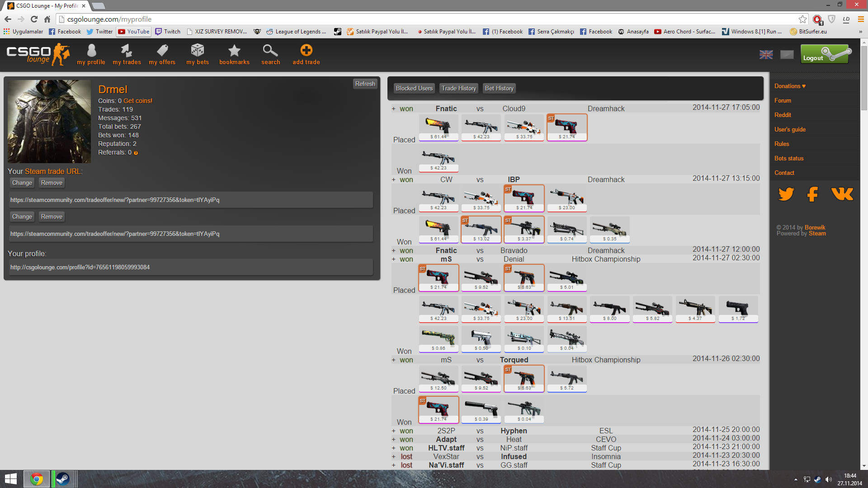Expand the Fnatic vs Cloud9 bet row

(393, 109)
